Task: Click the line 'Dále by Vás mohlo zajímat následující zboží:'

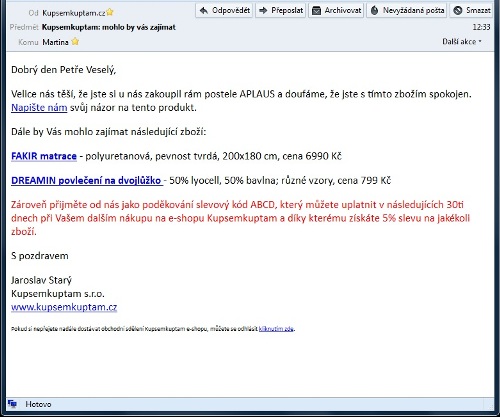Action: tap(109, 132)
